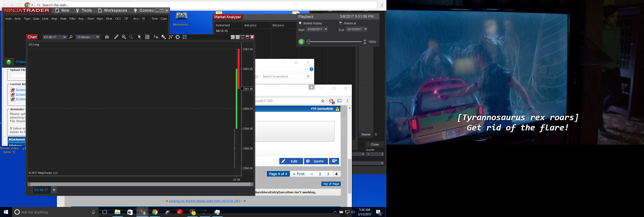Open the playback Start date dropdown
This screenshot has height=217, width=644.
317,29
